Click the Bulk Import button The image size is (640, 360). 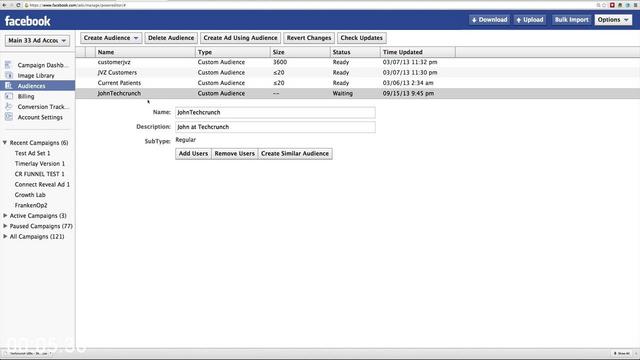pos(571,20)
